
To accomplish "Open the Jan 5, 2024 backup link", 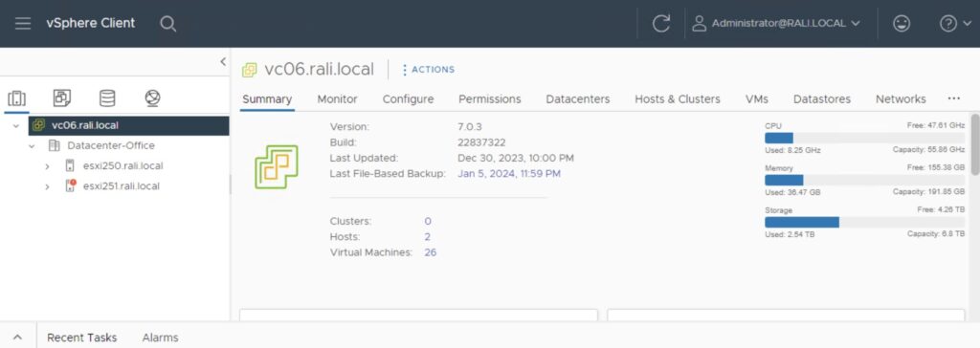I will click(509, 174).
